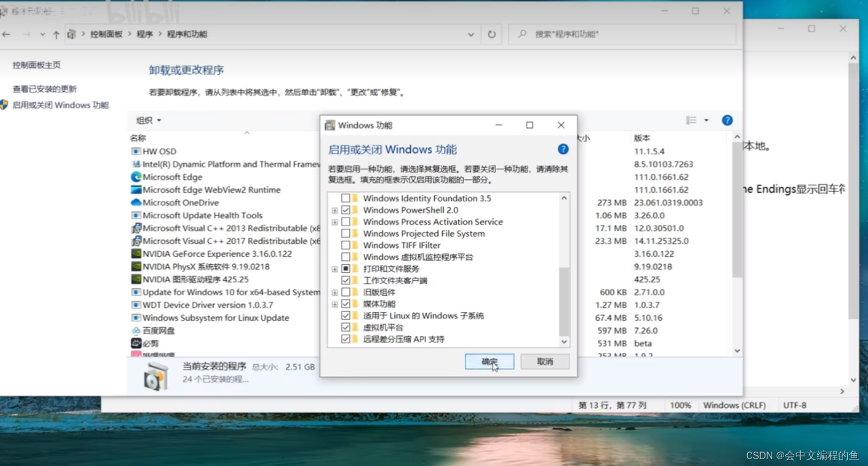Screen dimensions: 868x466
Task: Uncheck 工作文件夹客户端 checkbox
Action: point(346,280)
